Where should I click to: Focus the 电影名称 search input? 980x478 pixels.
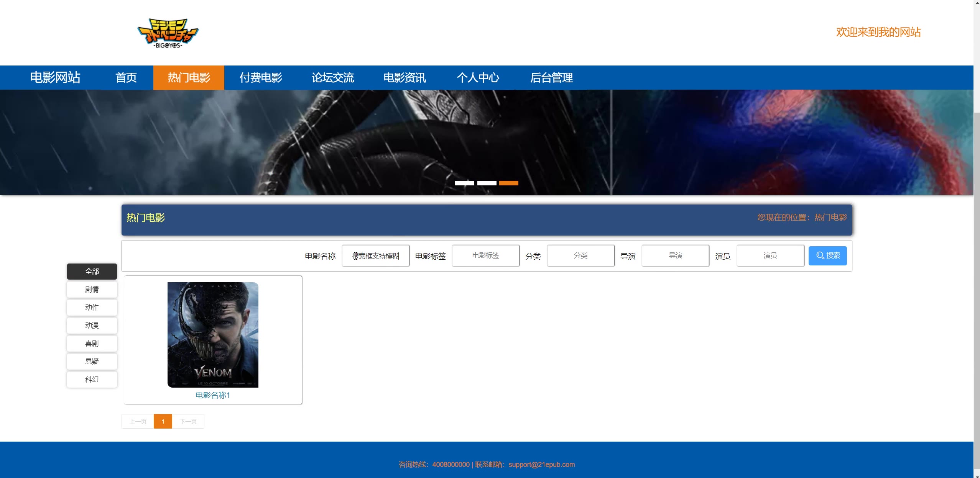point(375,255)
